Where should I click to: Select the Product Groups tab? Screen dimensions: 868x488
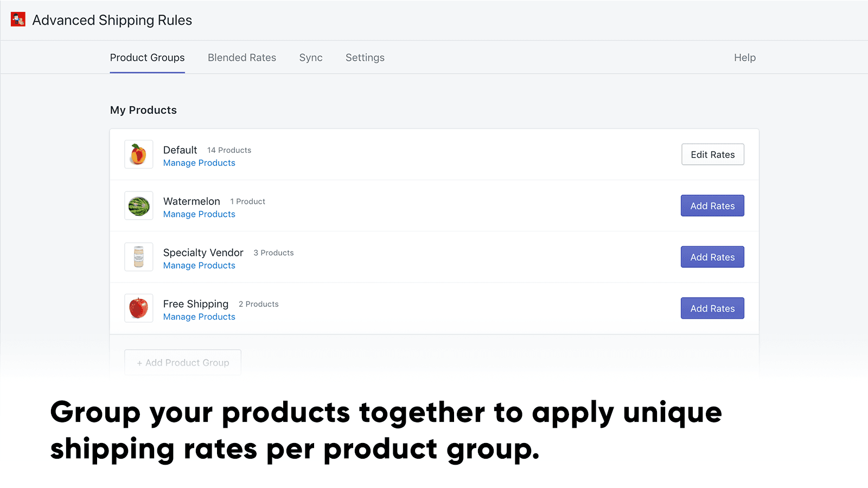(x=147, y=57)
